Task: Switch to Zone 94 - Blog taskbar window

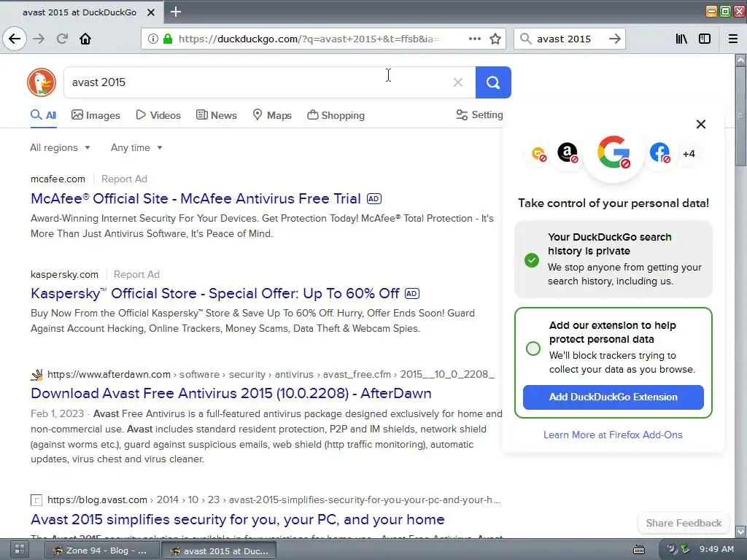Action: pyautogui.click(x=101, y=551)
